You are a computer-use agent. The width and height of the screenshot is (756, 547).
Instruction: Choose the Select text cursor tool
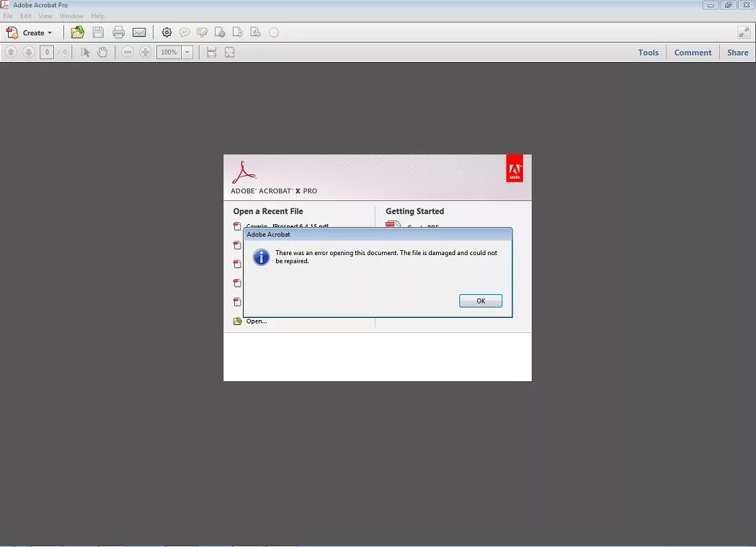point(85,52)
